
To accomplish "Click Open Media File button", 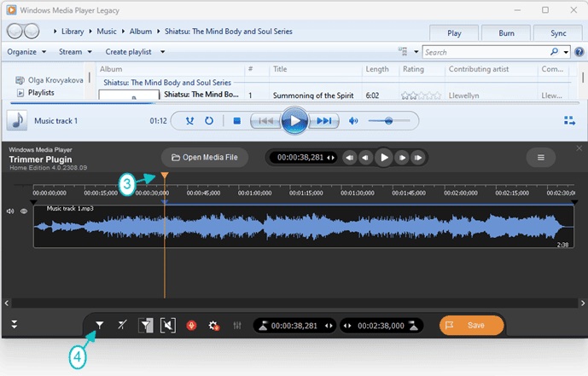I will pos(205,158).
